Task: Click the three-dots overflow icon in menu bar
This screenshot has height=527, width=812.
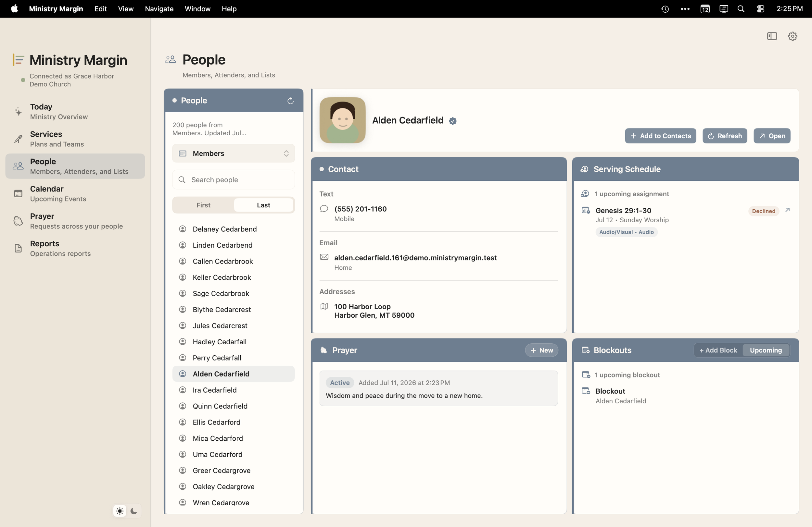Action: click(685, 9)
